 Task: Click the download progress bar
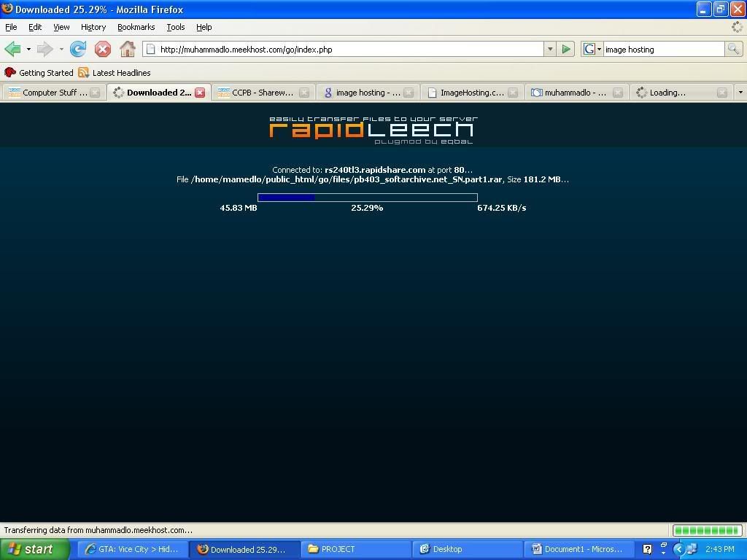pos(368,197)
